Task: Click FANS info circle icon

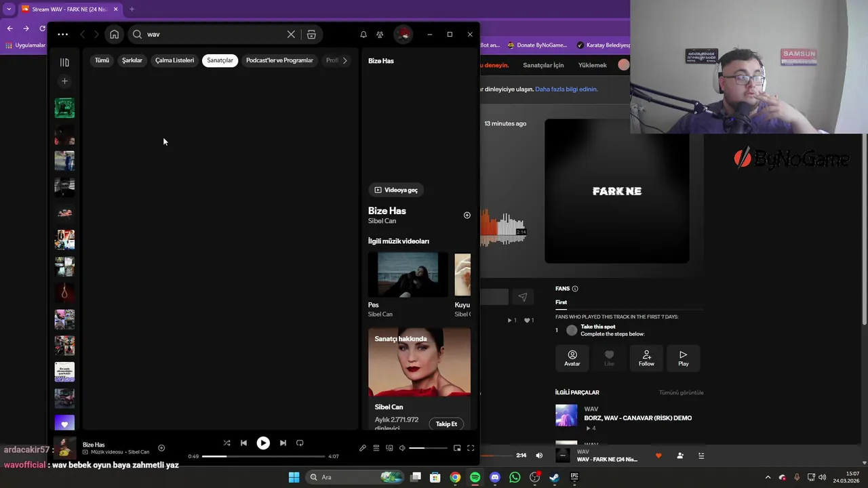Action: [575, 289]
